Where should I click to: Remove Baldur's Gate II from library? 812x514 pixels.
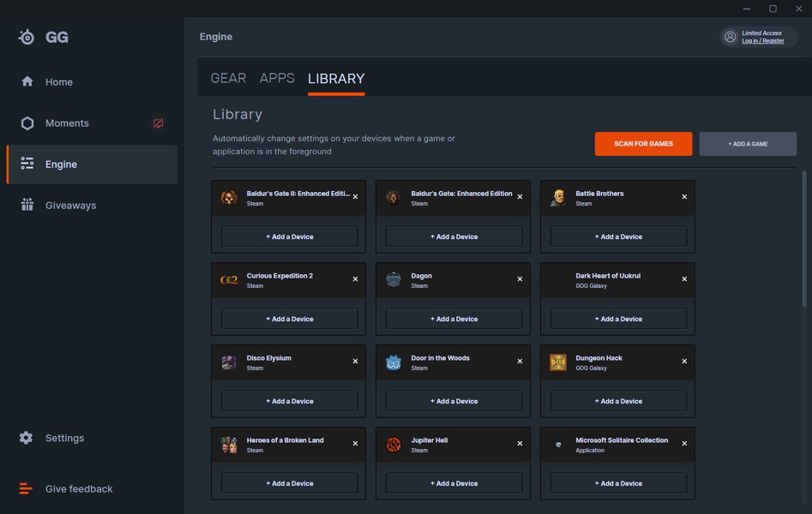point(355,197)
